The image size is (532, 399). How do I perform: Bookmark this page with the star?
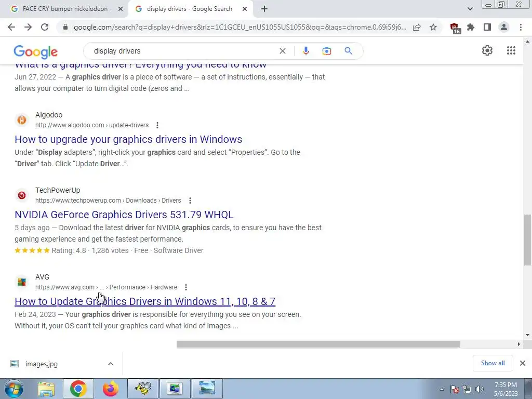(x=433, y=27)
